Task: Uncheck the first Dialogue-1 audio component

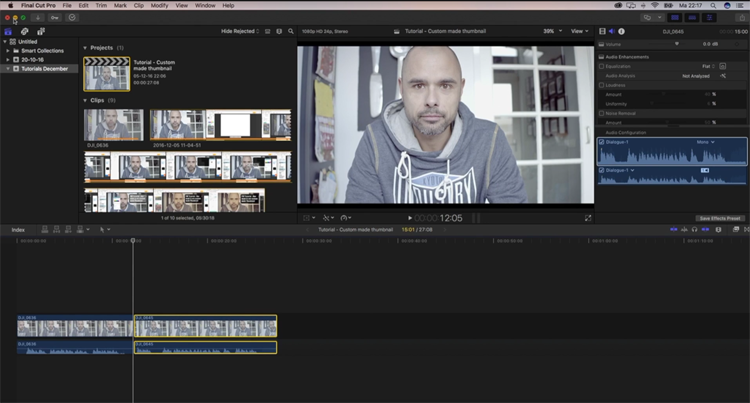Action: point(601,142)
